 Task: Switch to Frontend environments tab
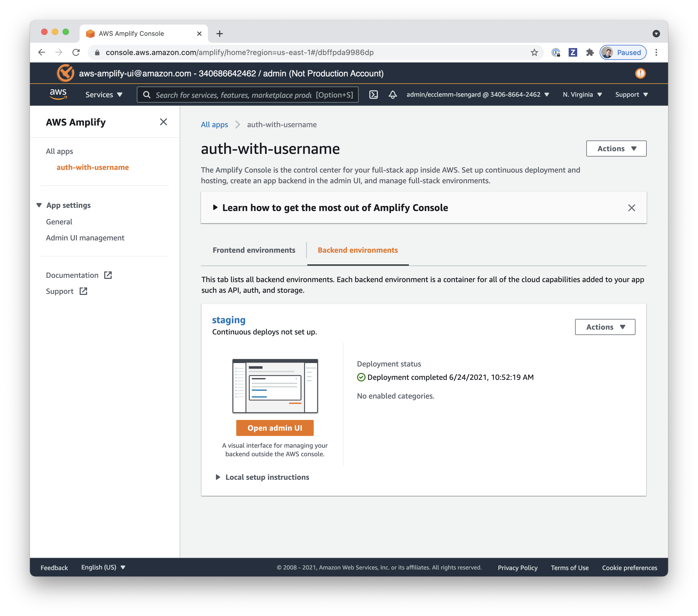254,250
